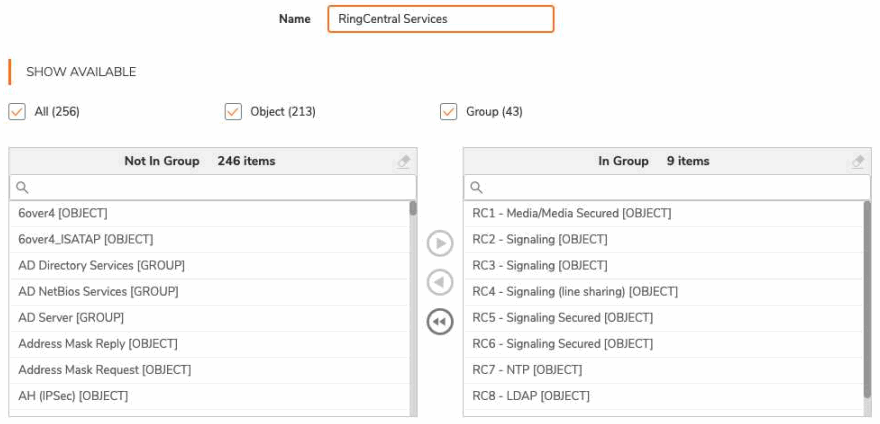The height and width of the screenshot is (424, 880).
Task: Click eraser icon in In Group header
Action: pos(858,162)
